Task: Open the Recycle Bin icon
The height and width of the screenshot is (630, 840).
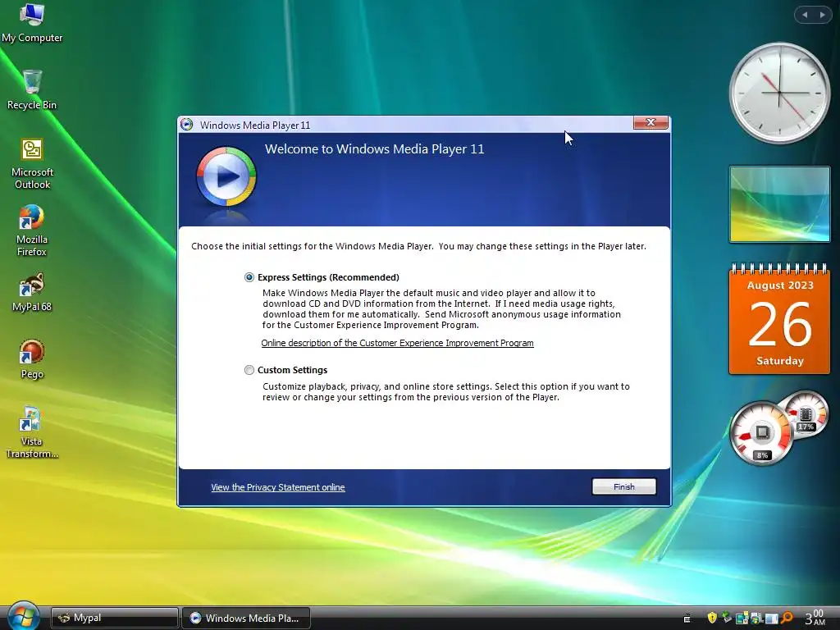Action: (32, 89)
